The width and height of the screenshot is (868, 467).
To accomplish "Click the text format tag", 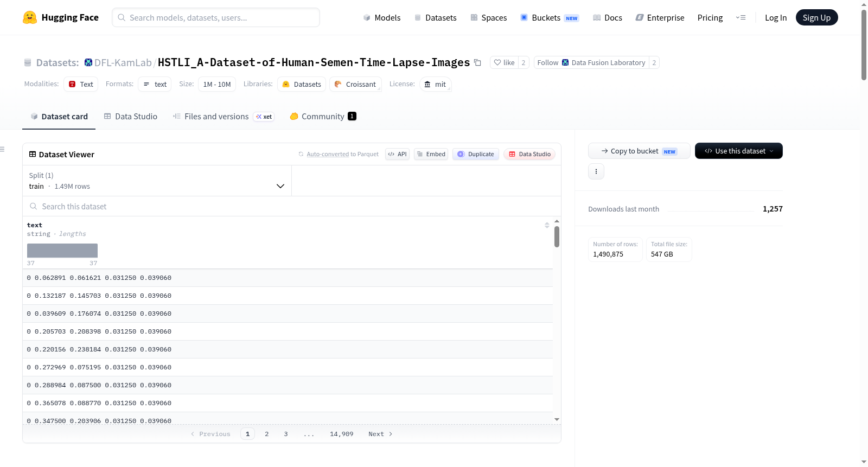I will pyautogui.click(x=155, y=84).
